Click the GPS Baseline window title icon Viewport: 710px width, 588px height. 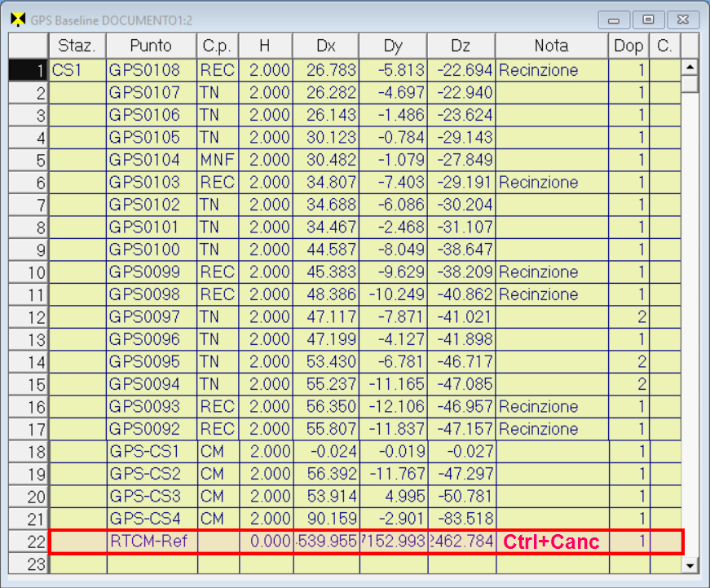click(x=17, y=19)
